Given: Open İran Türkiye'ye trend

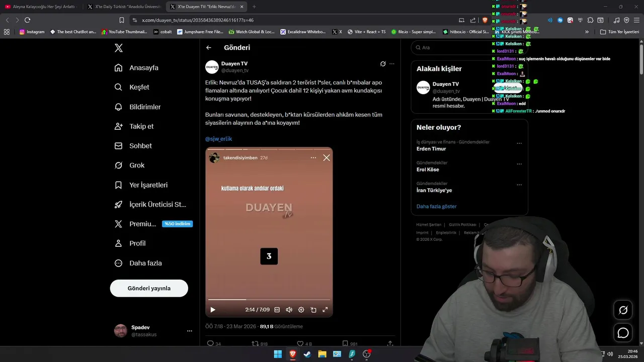Looking at the screenshot, I should [x=434, y=191].
